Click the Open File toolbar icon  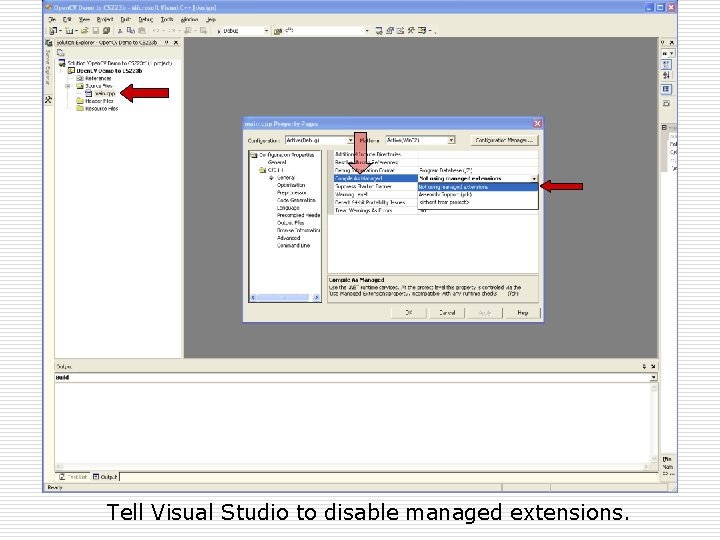[84, 31]
